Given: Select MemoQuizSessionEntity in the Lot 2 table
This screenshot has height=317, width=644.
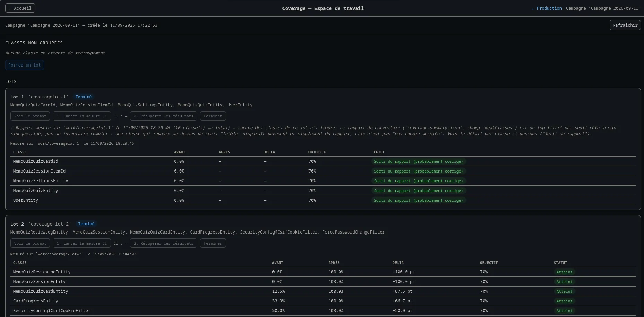Looking at the screenshot, I should (39, 282).
